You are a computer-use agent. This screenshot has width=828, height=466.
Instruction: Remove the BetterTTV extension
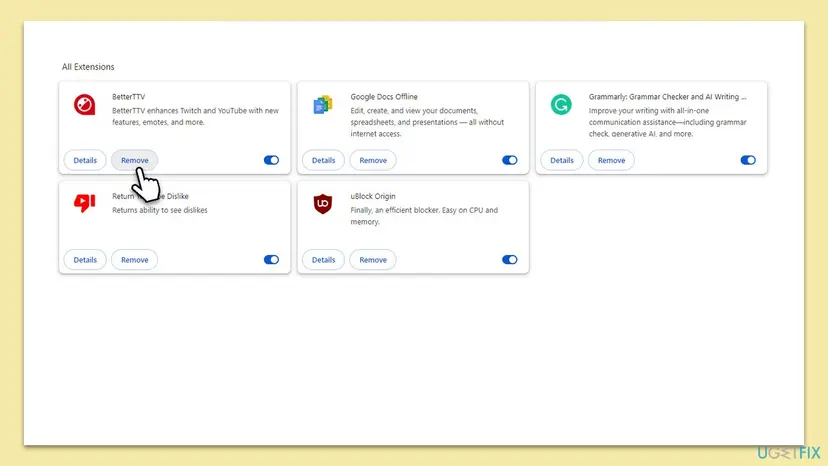135,160
